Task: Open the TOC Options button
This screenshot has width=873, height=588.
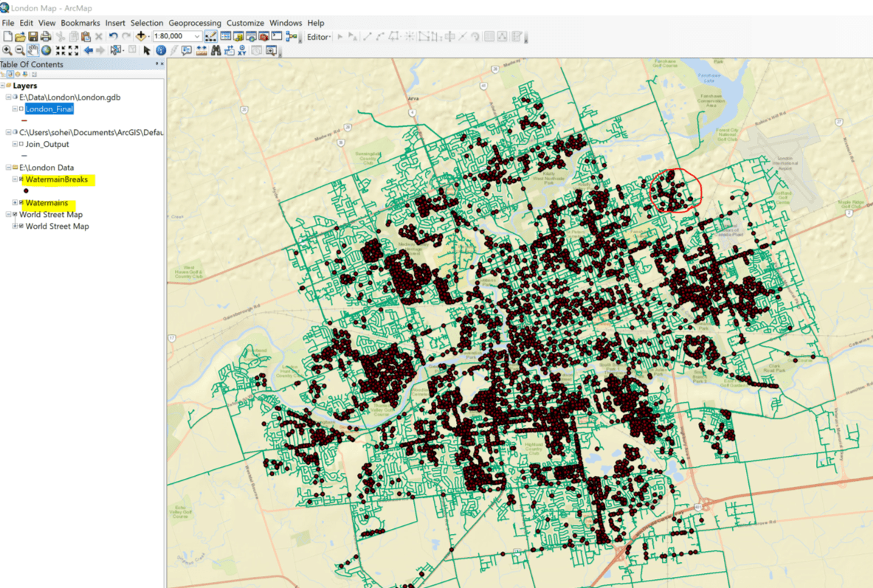Action: coord(34,74)
